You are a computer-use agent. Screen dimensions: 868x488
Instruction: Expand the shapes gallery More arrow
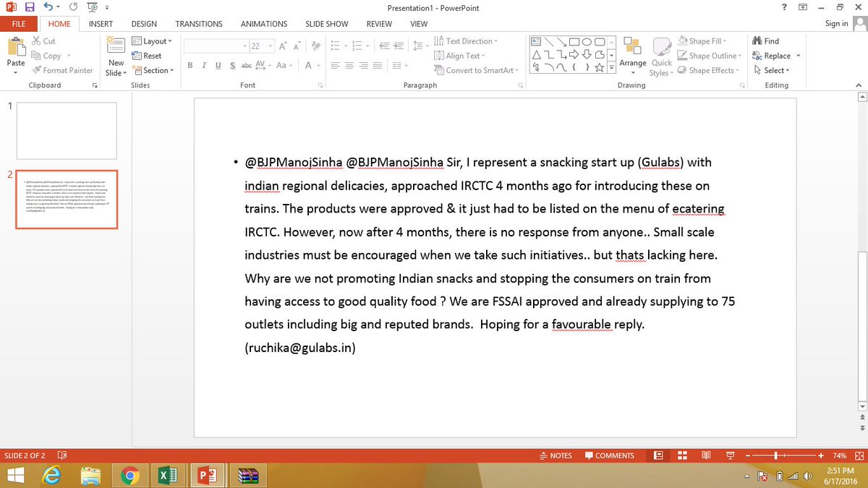click(x=611, y=68)
